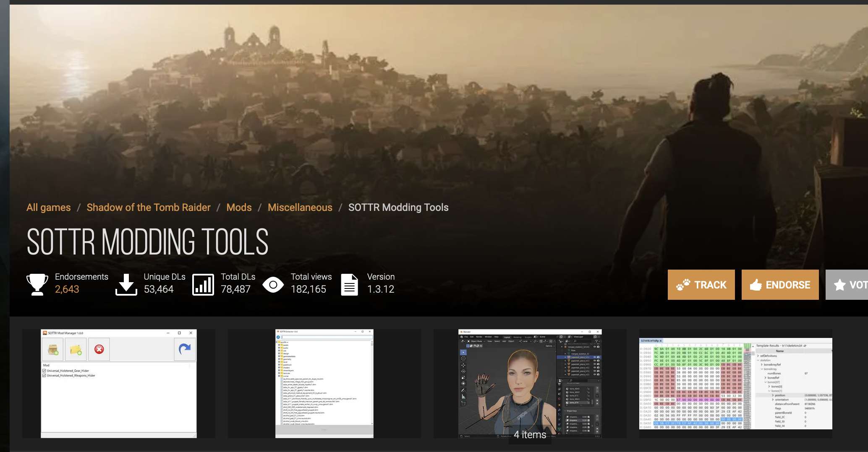
Task: Open the Blender model screenshot thumbnail
Action: 530,384
